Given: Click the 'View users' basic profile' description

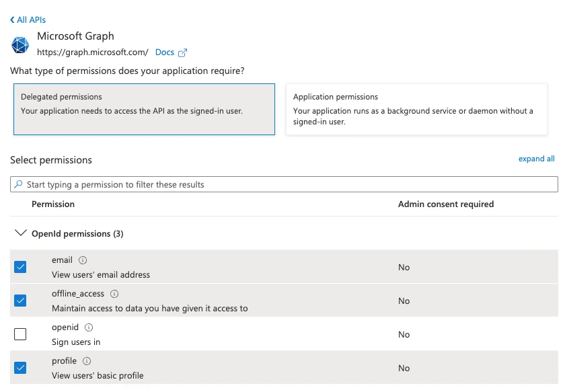Looking at the screenshot, I should [98, 376].
